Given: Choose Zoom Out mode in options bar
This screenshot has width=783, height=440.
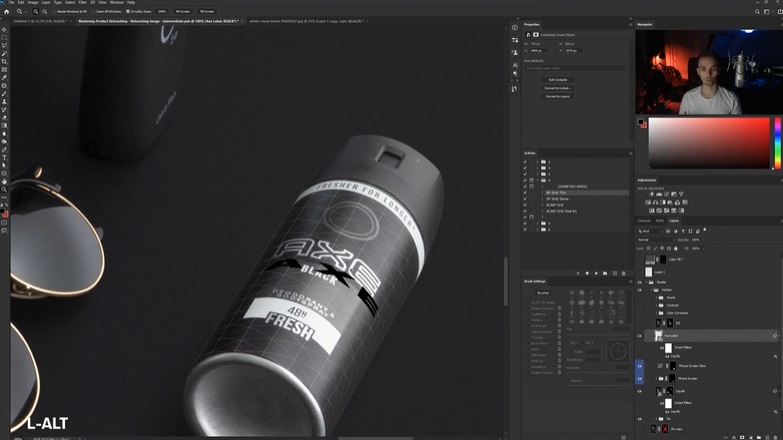Looking at the screenshot, I should (44, 11).
